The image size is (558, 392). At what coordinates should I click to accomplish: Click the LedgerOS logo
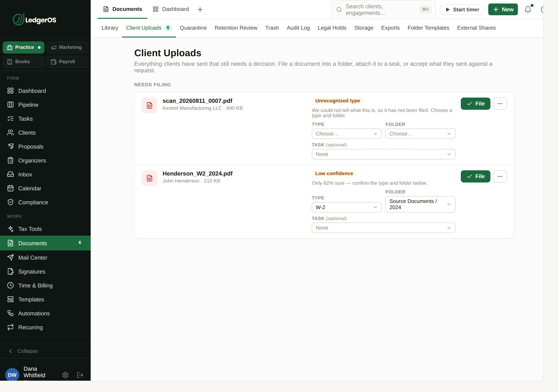click(34, 19)
